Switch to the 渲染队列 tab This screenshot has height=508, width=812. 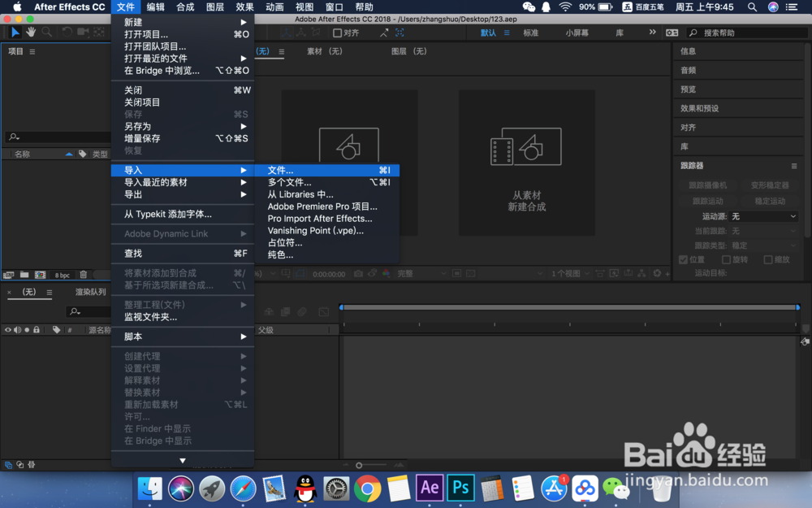point(91,292)
